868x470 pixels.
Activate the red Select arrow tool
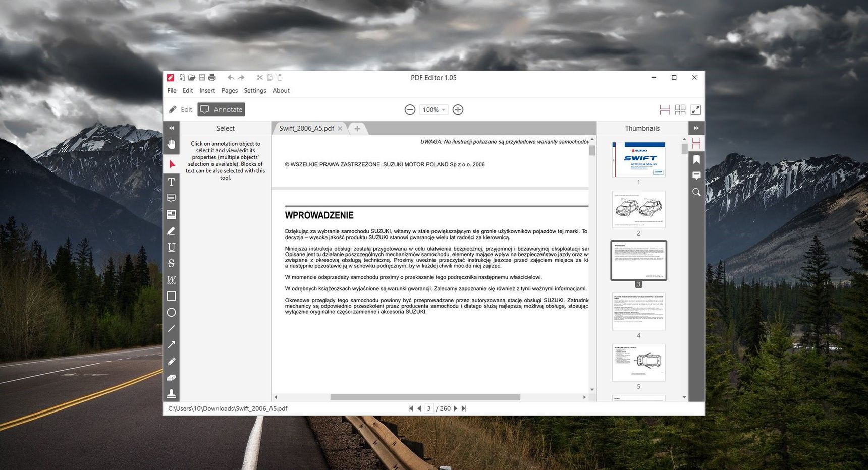pyautogui.click(x=172, y=164)
